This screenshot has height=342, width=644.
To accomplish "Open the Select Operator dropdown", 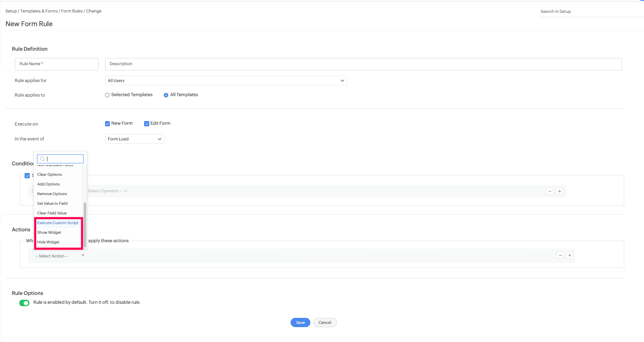I will [x=107, y=191].
